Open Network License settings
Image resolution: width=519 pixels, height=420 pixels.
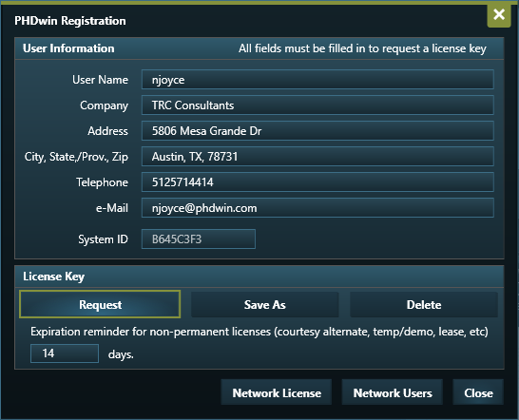[277, 392]
